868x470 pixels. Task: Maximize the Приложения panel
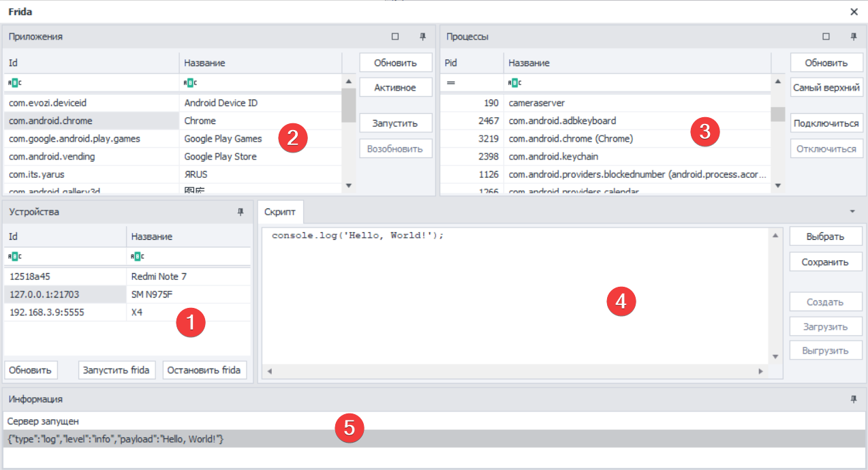[x=395, y=37]
